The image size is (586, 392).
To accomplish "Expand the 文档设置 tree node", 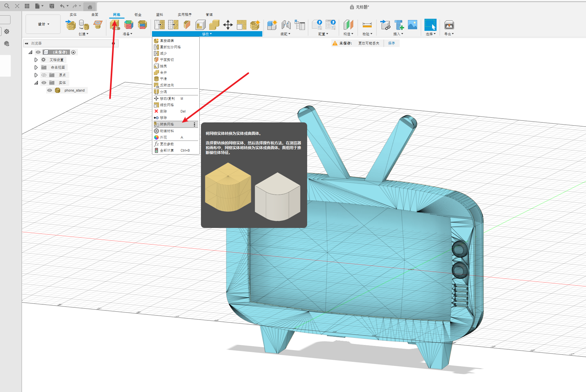I will (36, 60).
